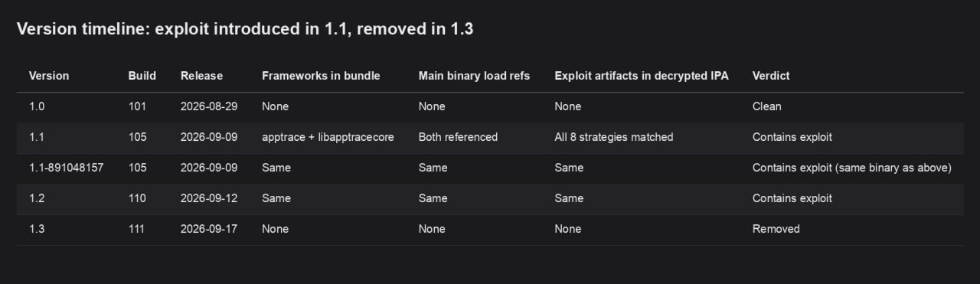The height and width of the screenshot is (284, 980).
Task: Click build number 111
Action: tap(137, 229)
